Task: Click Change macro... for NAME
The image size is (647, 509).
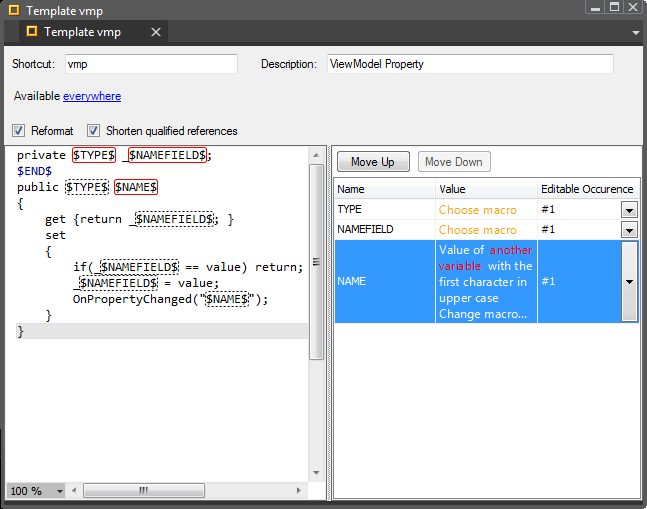Action: point(483,314)
